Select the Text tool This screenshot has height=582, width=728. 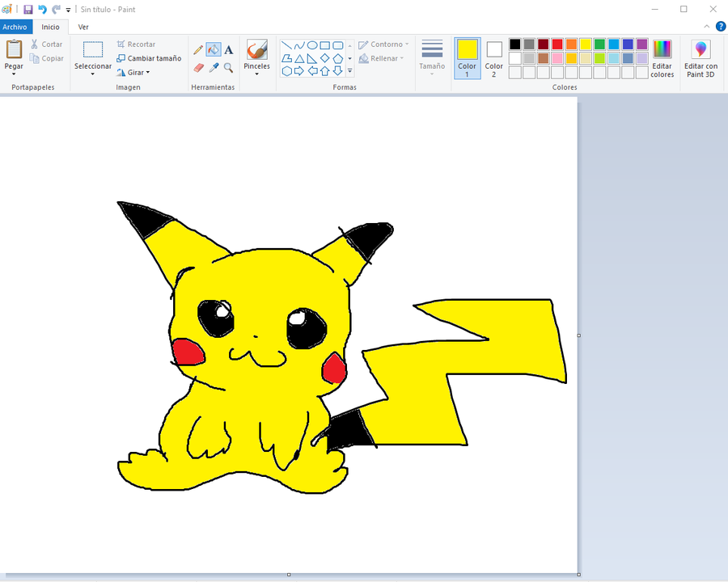click(x=228, y=49)
